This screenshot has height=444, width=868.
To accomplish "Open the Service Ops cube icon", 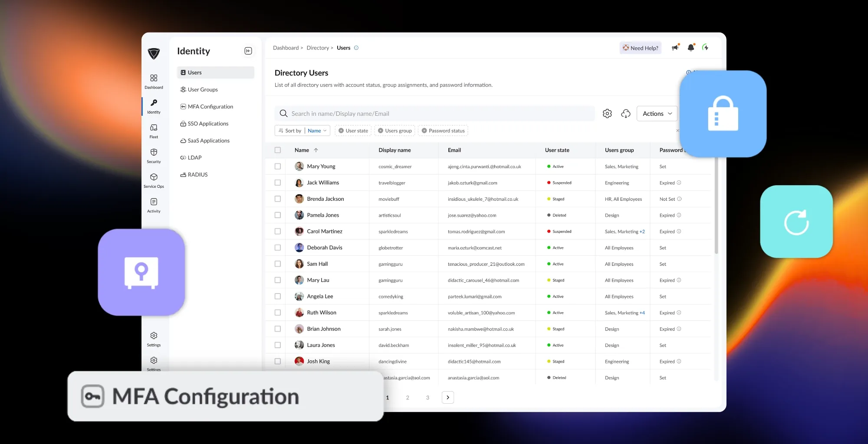I will (154, 177).
